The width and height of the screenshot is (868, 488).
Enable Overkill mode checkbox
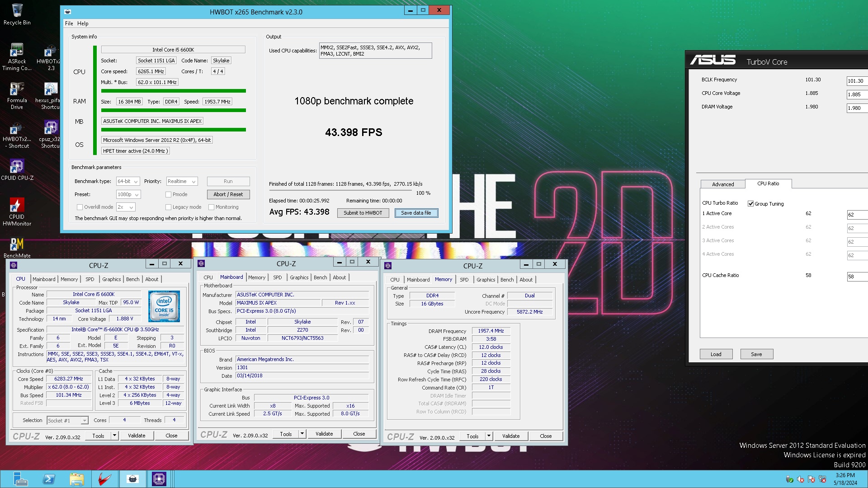[x=80, y=207]
